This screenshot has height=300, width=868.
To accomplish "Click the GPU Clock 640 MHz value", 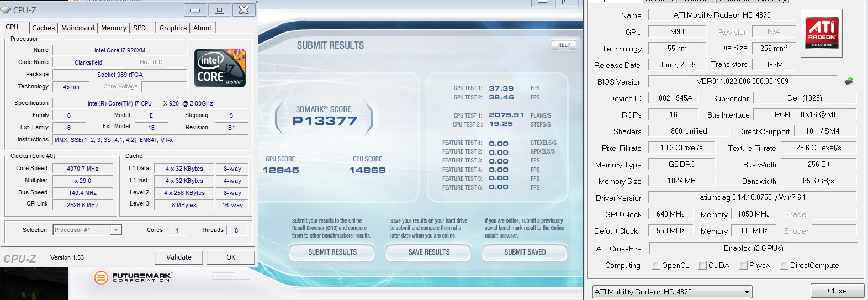I will (670, 214).
